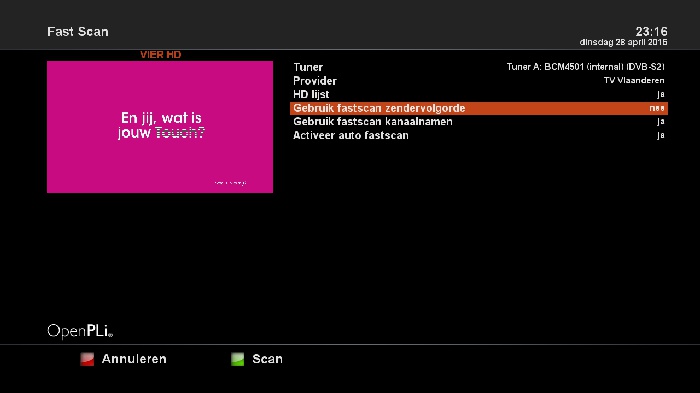Screen dimensions: 700x393
Task: Select Gebruik fastscan kanaalnamen row
Action: click(x=479, y=121)
